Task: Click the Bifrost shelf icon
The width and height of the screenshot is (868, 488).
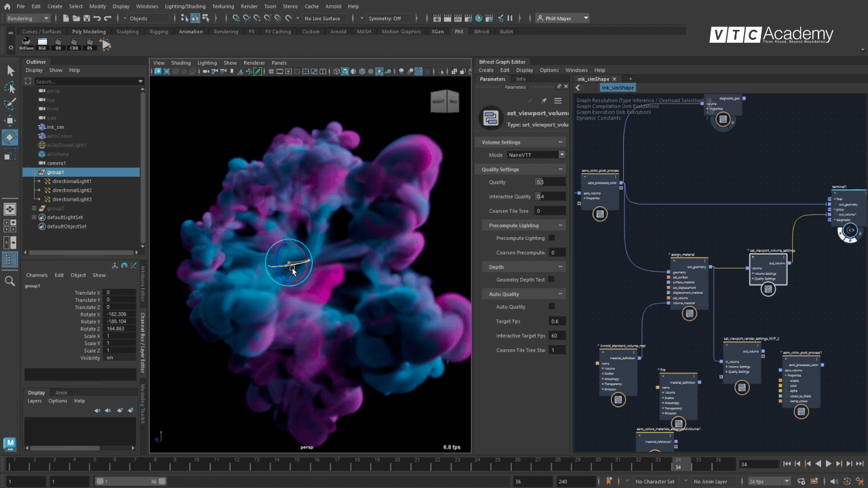Action: [26, 43]
